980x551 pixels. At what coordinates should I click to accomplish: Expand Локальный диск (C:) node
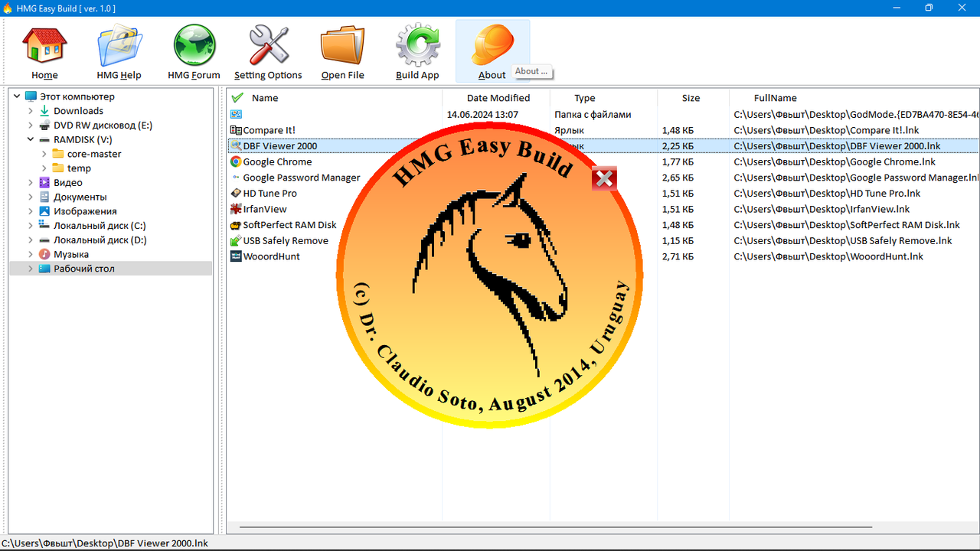coord(31,226)
